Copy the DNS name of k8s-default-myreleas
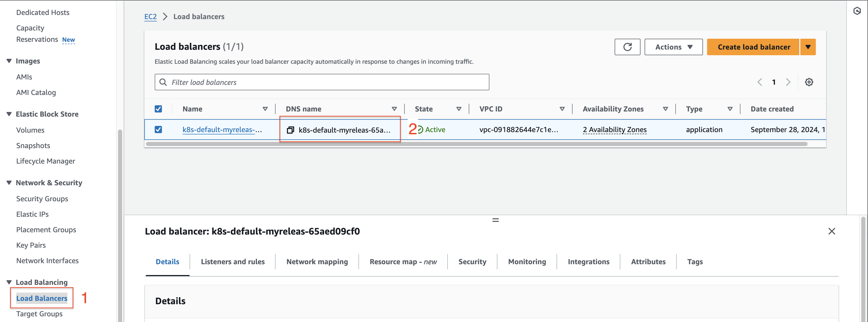The width and height of the screenshot is (868, 322). pos(290,130)
